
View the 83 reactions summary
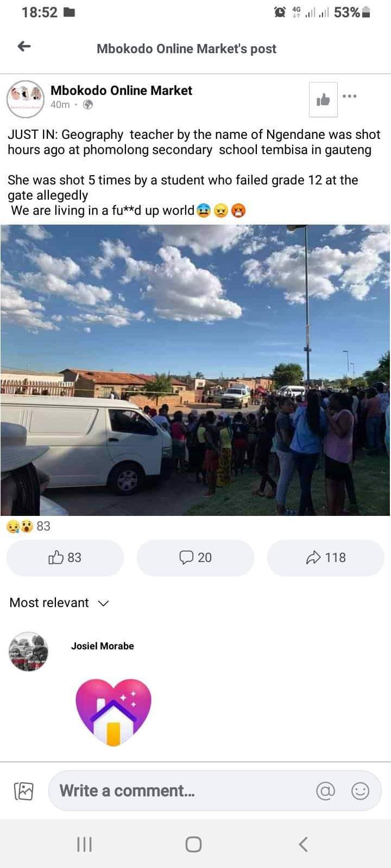[x=28, y=526]
